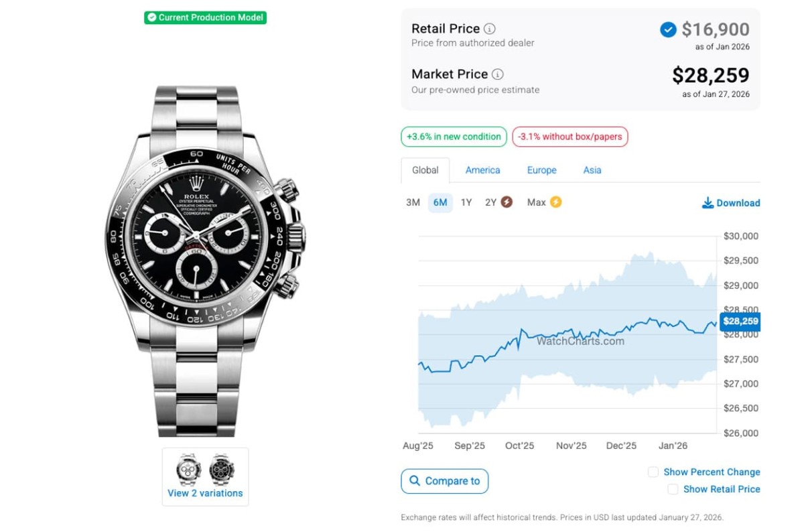Open the View 2 variations link
Viewport: 804px width, 532px height.
(205, 493)
